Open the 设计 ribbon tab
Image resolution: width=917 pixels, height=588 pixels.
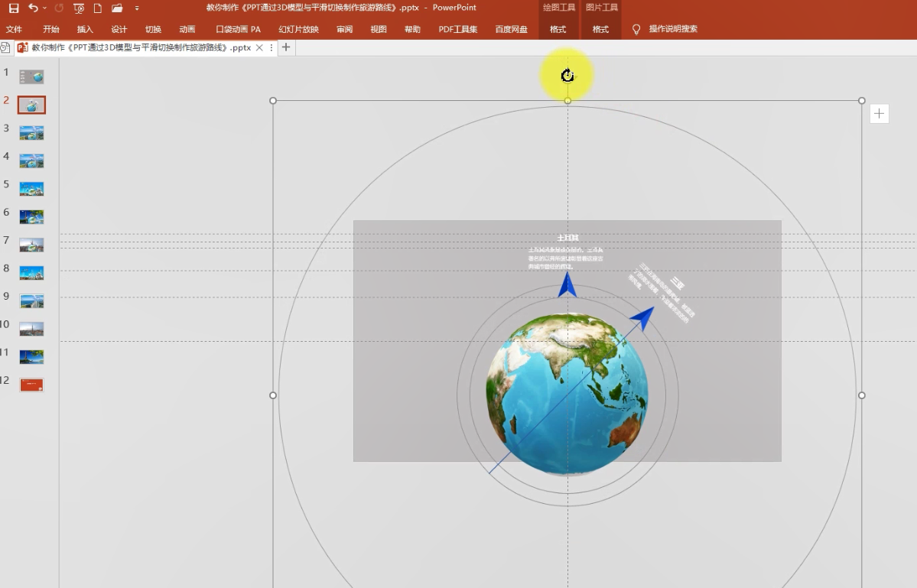[119, 29]
